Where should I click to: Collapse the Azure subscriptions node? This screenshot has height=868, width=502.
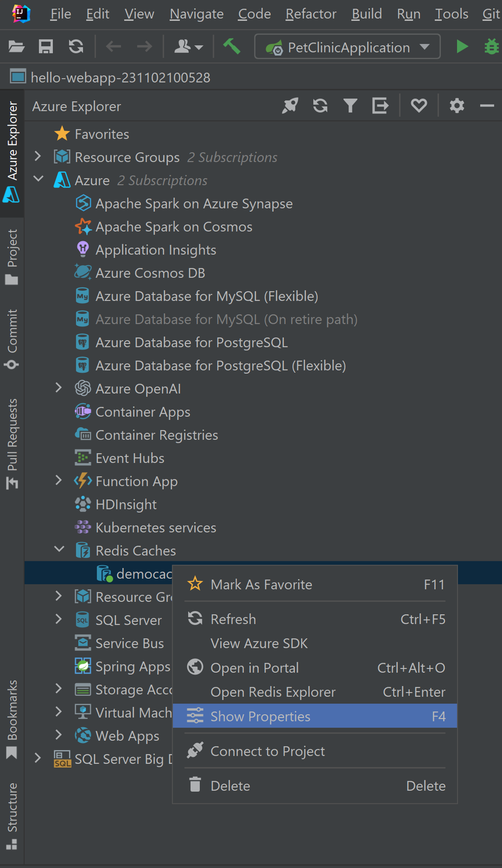click(38, 179)
